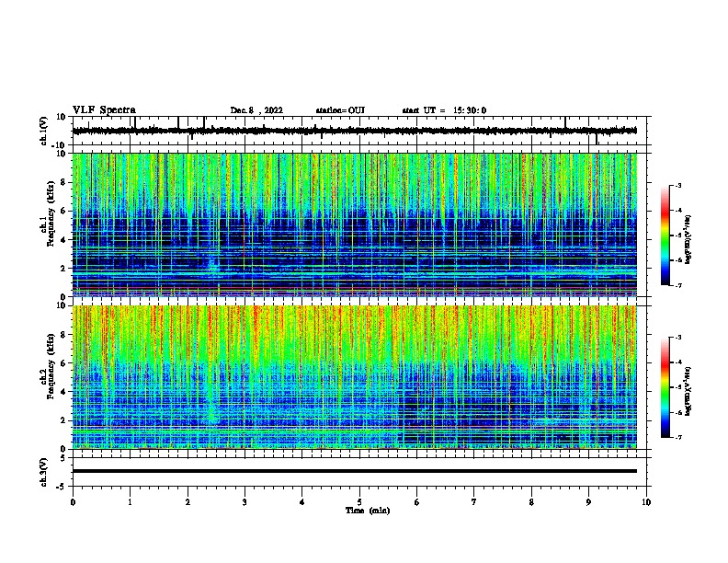The image size is (728, 563).
Task: Click the ch.1 spectrogram color scale bar
Action: pos(665,236)
